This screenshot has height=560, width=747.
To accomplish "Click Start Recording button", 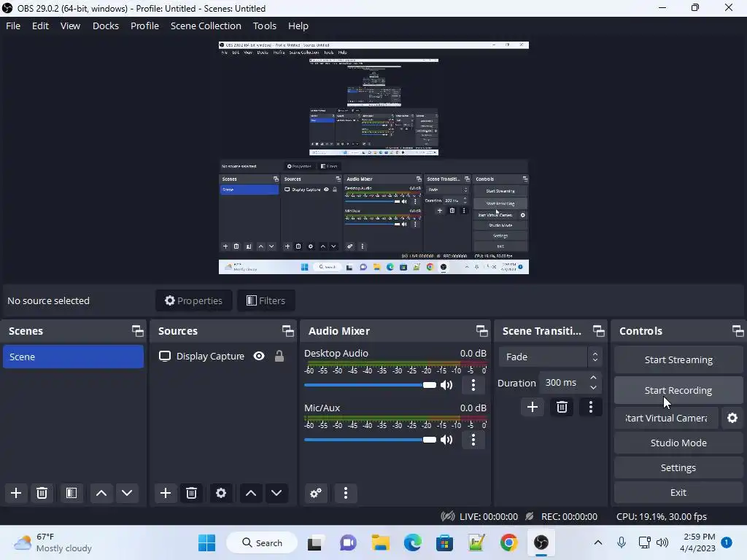I will [678, 390].
